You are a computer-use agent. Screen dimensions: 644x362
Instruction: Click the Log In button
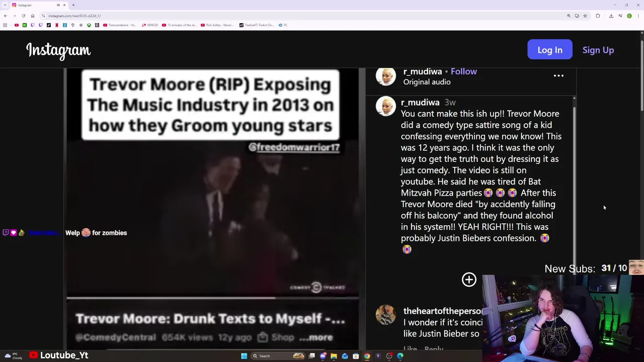click(550, 50)
